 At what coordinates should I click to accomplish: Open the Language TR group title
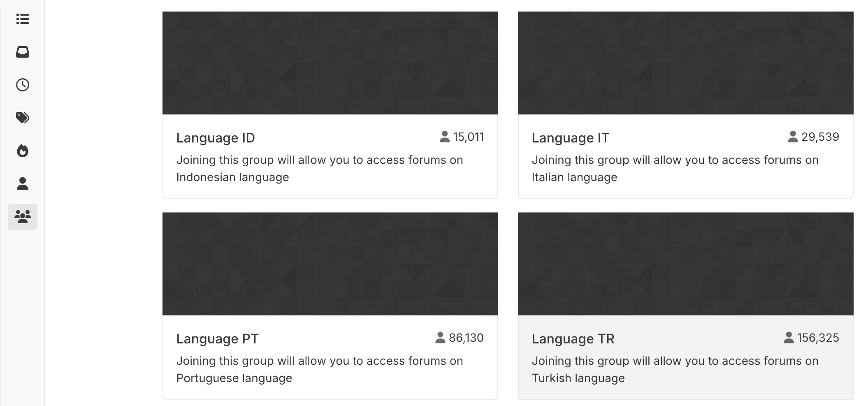[573, 339]
